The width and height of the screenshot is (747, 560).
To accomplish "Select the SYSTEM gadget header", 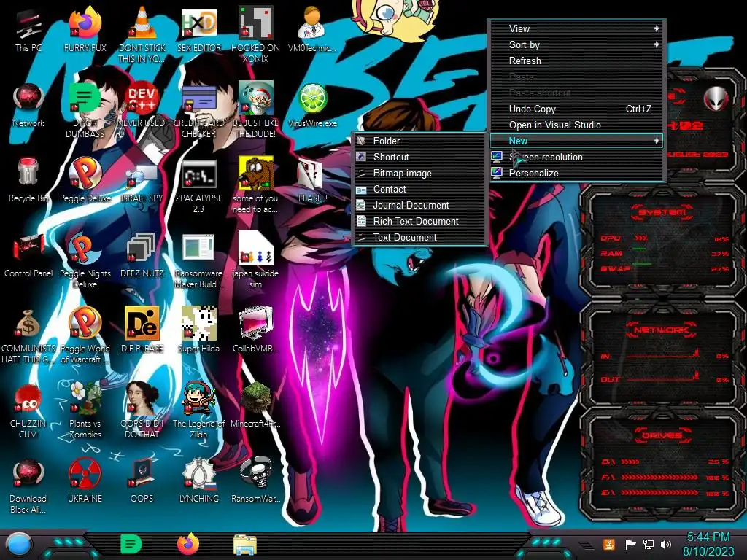I will (661, 212).
